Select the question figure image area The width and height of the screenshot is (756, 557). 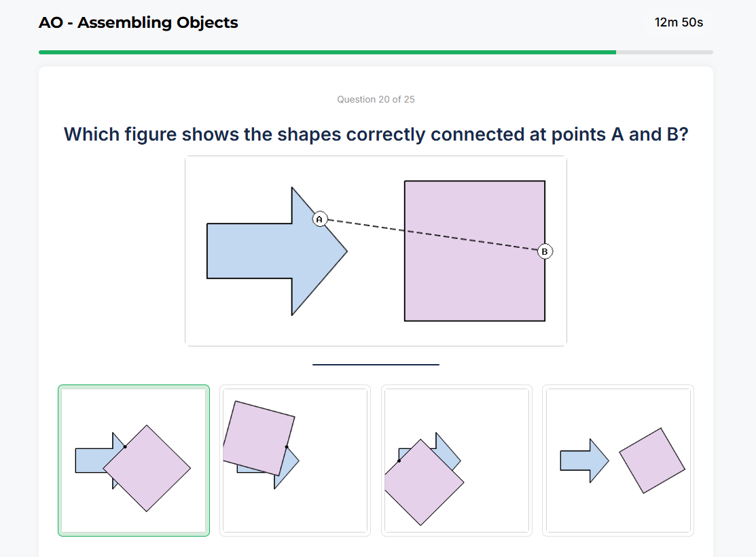tap(376, 250)
